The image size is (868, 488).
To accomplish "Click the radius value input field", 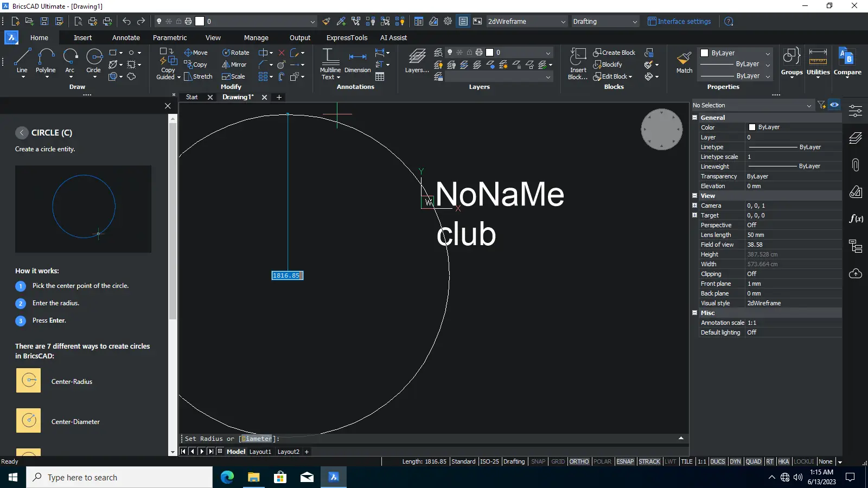I will [287, 275].
